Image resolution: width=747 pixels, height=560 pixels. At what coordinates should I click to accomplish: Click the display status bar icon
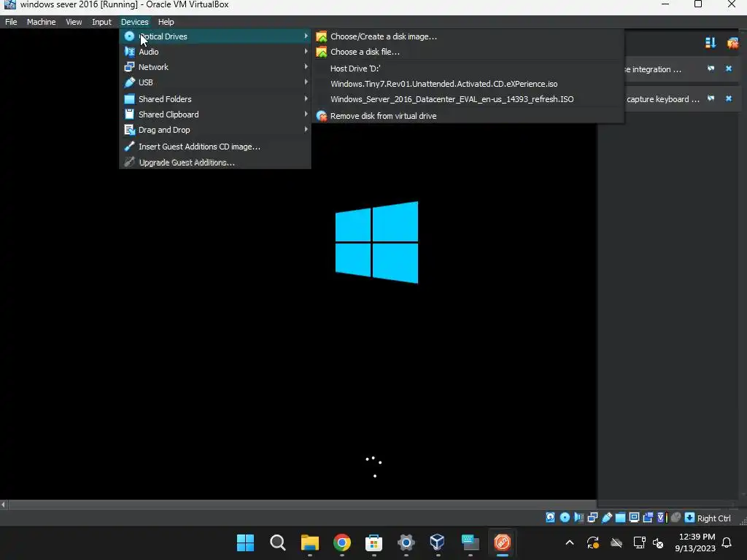click(634, 518)
